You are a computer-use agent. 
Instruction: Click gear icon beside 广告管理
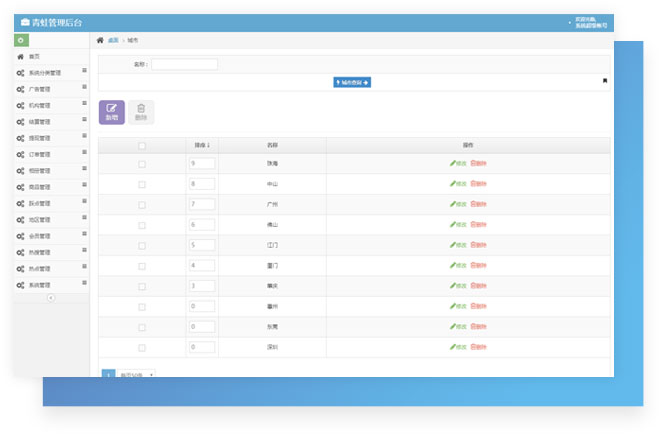coord(20,89)
